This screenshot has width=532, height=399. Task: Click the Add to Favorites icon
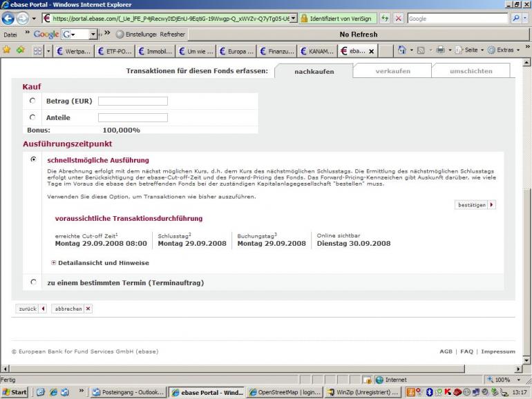coord(20,50)
